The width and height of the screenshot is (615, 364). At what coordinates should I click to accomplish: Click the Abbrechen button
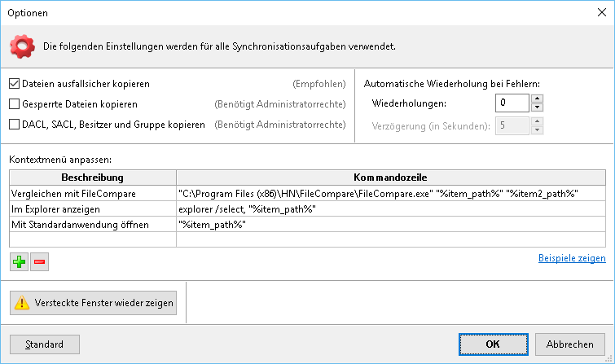tap(570, 344)
